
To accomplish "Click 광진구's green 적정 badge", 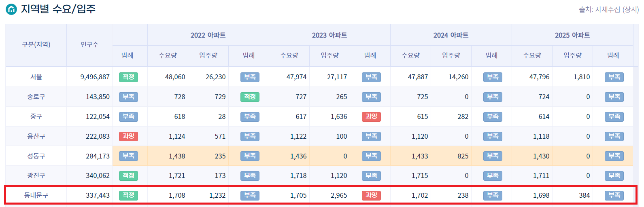I will pyautogui.click(x=128, y=175).
